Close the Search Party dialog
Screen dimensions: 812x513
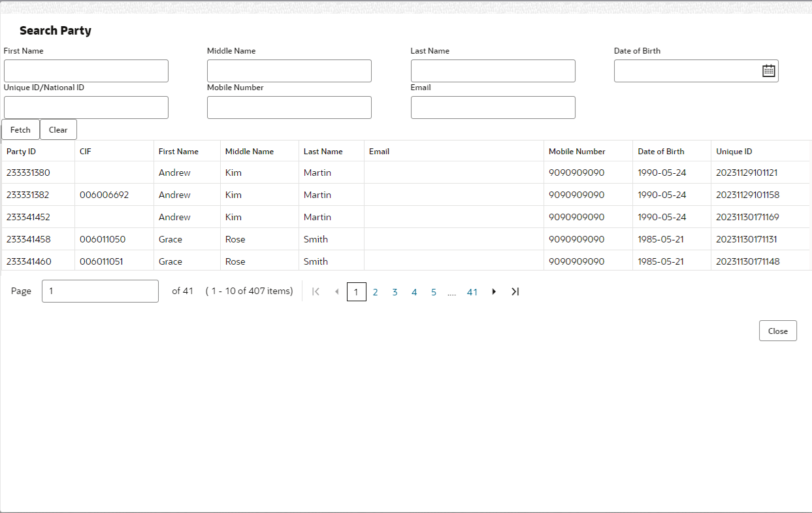coord(777,331)
